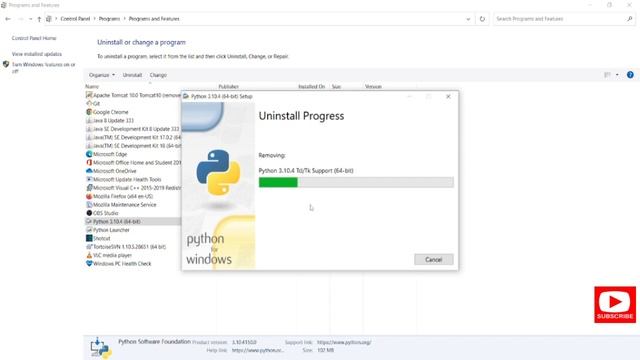Click the Uninstall toolbar button
This screenshot has height=360, width=640.
point(132,75)
